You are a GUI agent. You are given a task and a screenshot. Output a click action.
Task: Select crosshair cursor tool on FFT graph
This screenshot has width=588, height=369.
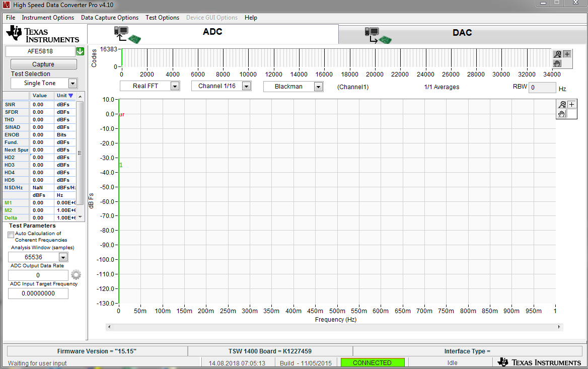tap(571, 105)
